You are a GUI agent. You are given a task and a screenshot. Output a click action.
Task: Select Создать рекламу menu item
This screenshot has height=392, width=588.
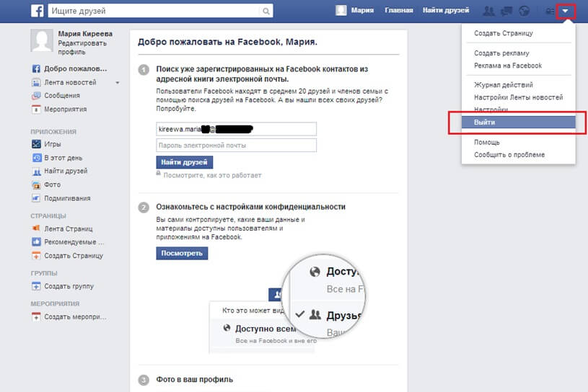(501, 53)
